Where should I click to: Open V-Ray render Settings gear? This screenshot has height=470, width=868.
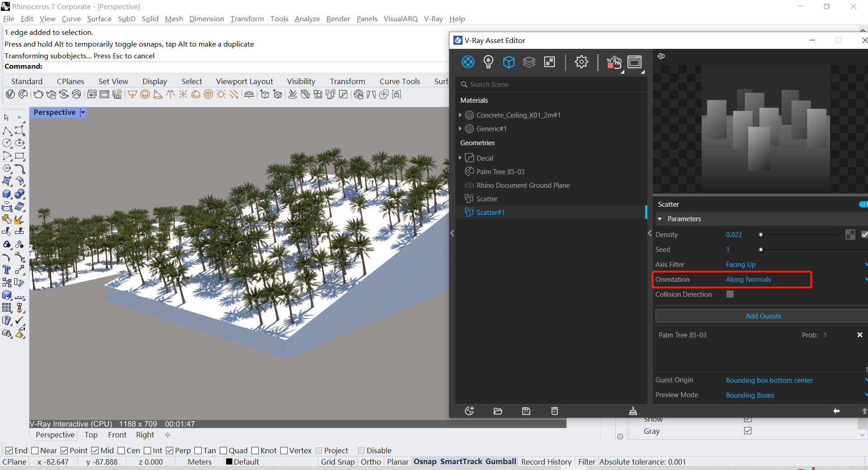click(x=581, y=62)
